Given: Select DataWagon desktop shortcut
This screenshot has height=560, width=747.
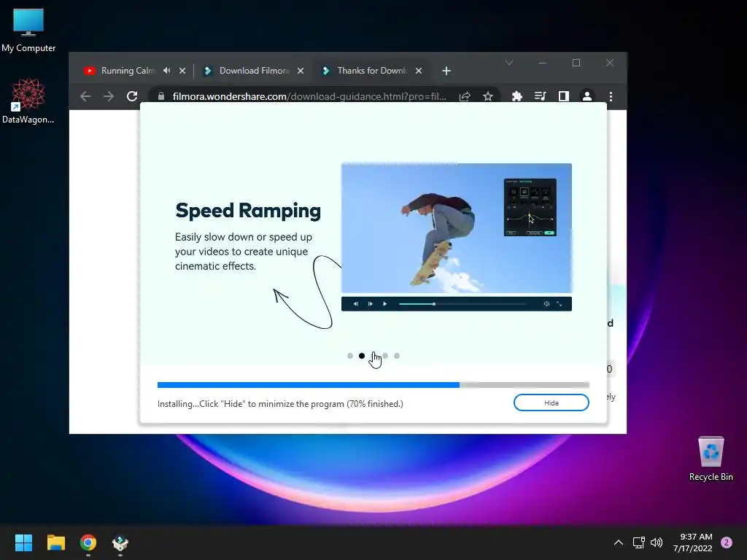Looking at the screenshot, I should (x=28, y=101).
